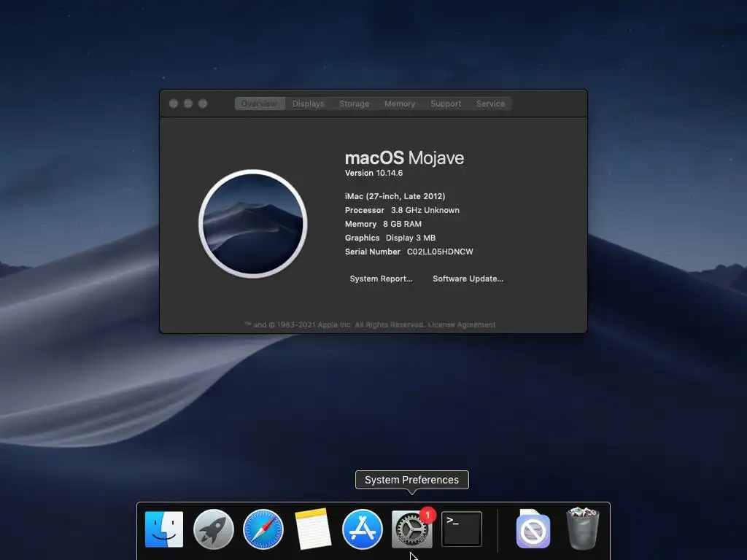This screenshot has height=560, width=747.
Task: Click the 3.8 GHz Unknown processor value
Action: (x=425, y=210)
